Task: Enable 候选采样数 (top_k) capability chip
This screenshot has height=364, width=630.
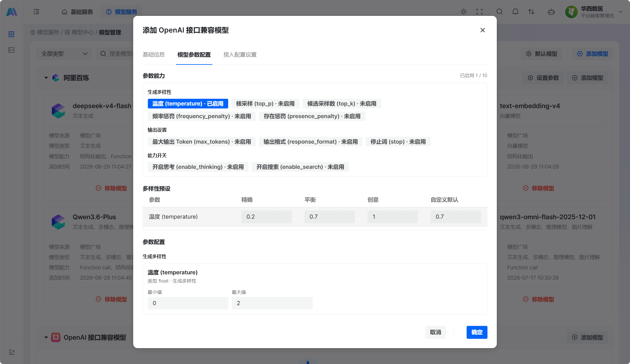Action: (x=342, y=104)
